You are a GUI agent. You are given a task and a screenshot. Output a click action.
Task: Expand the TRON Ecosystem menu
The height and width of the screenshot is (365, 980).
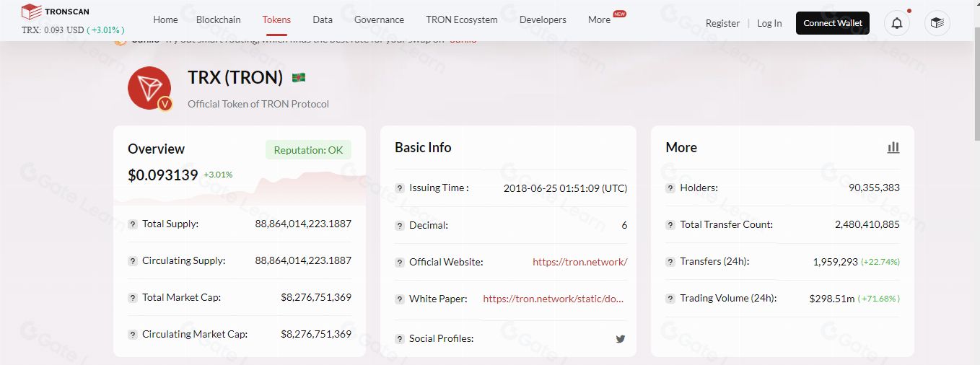461,20
